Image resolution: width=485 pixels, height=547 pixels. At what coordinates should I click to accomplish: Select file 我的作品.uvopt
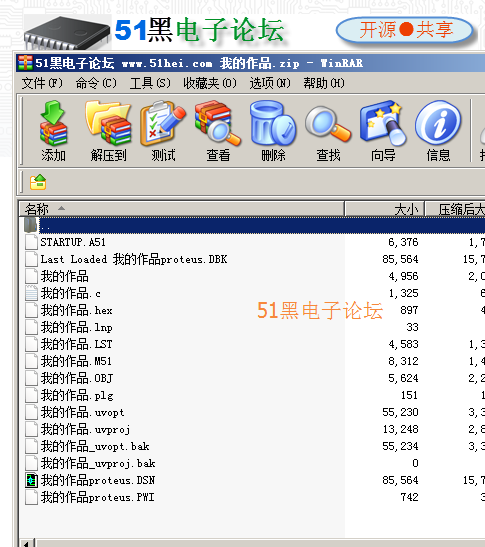[82, 412]
